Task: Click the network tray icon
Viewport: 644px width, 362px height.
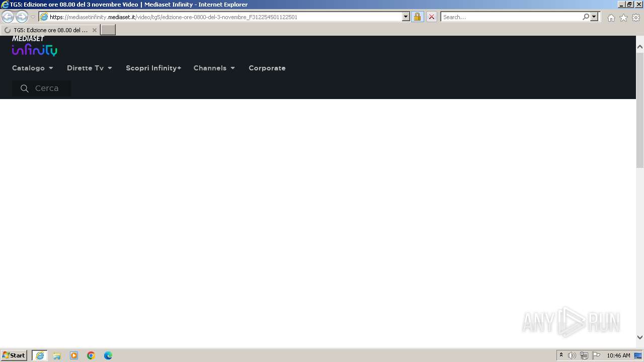Action: (584, 355)
